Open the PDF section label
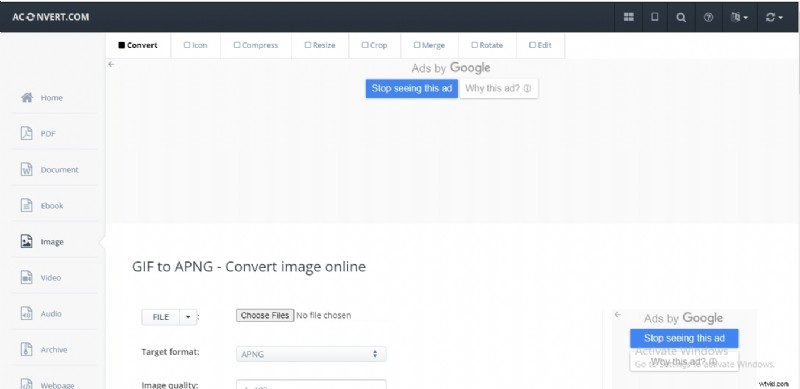 48,134
